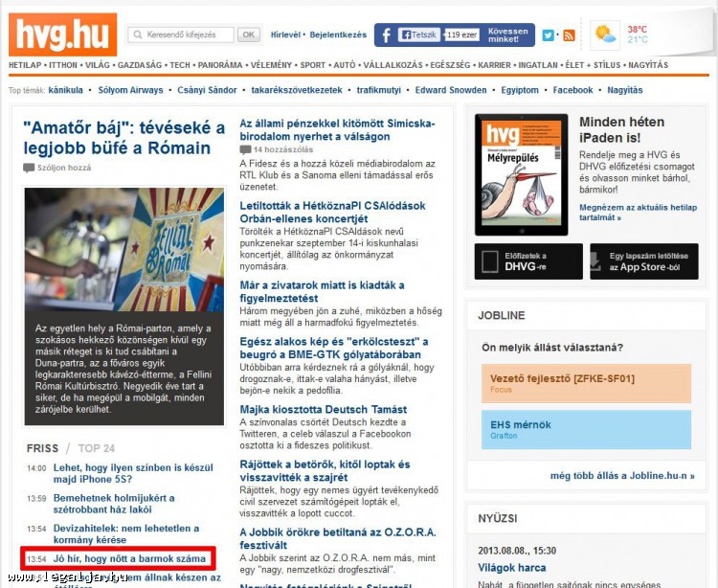Click the Facebook 'f' icon in banner
The width and height of the screenshot is (718, 588).
point(386,35)
